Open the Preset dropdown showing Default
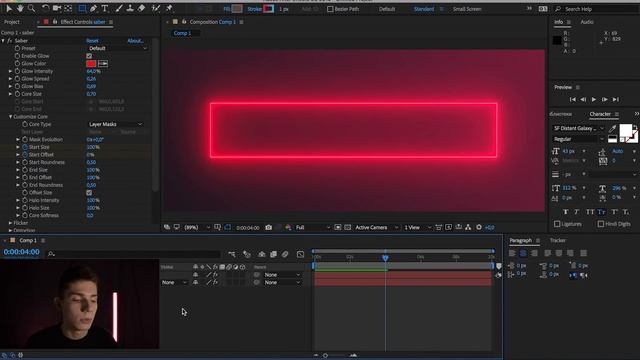Screen dimensions: 640x360 coord(118,48)
